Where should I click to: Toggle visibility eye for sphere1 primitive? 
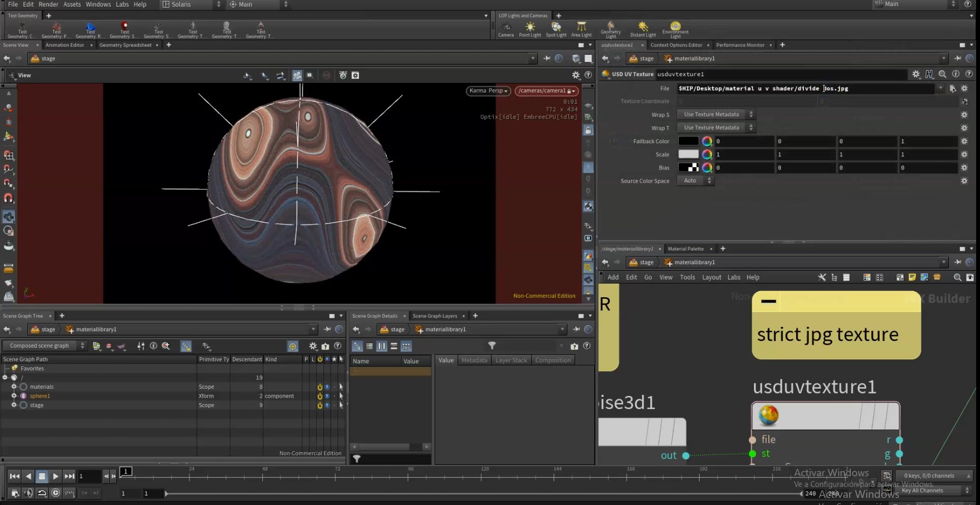(327, 396)
